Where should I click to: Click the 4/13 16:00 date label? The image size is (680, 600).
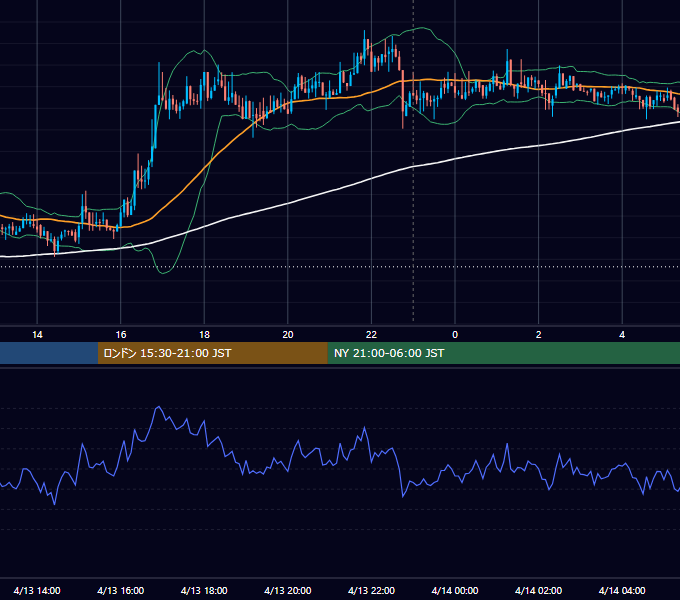pyautogui.click(x=121, y=590)
